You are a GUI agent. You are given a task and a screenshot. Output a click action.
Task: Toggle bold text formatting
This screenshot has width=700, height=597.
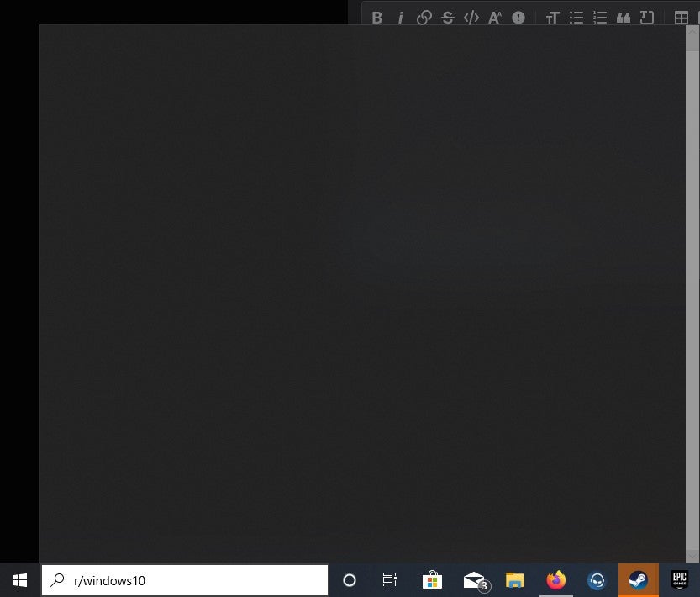pos(377,17)
